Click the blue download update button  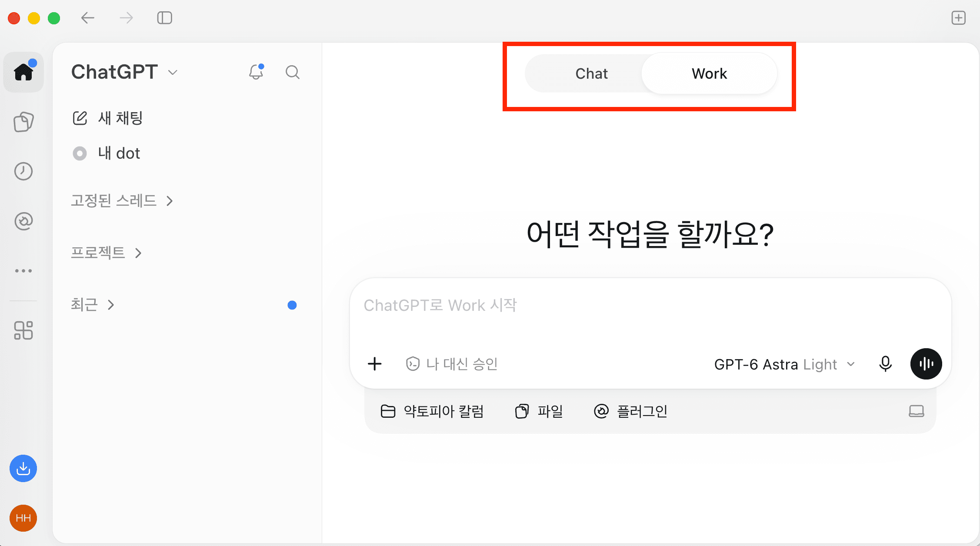tap(23, 469)
